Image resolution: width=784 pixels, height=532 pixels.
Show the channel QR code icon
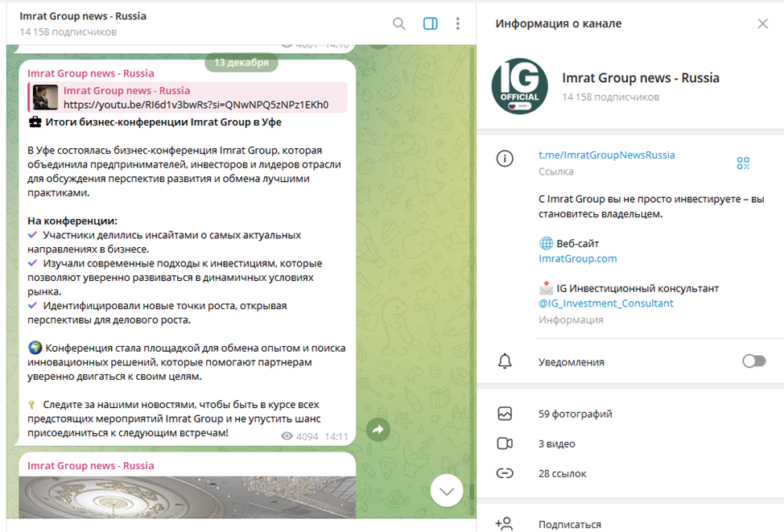(x=742, y=163)
